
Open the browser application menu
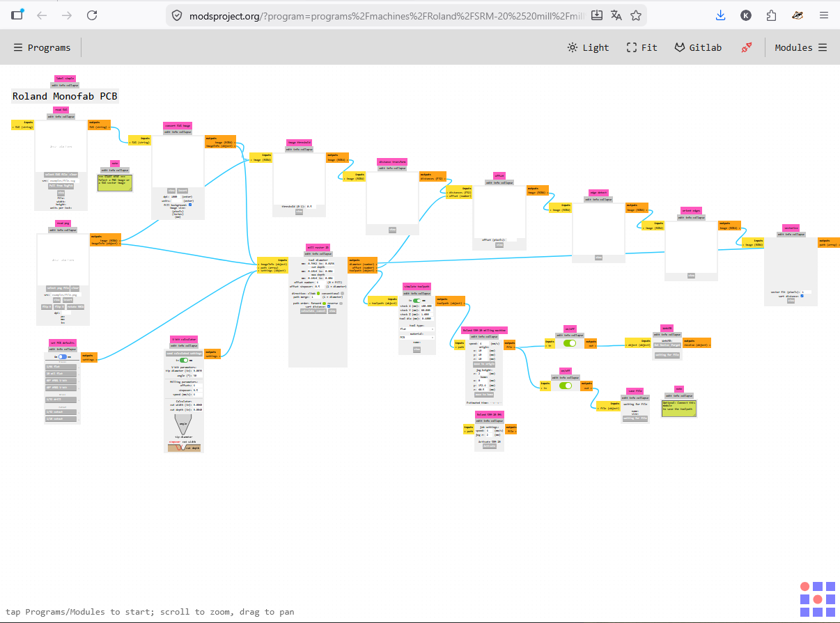tap(824, 15)
